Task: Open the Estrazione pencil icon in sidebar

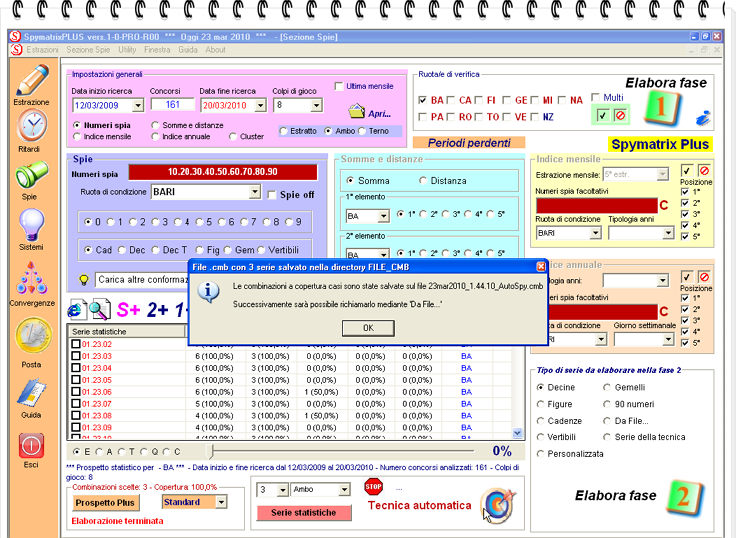Action: [31, 80]
